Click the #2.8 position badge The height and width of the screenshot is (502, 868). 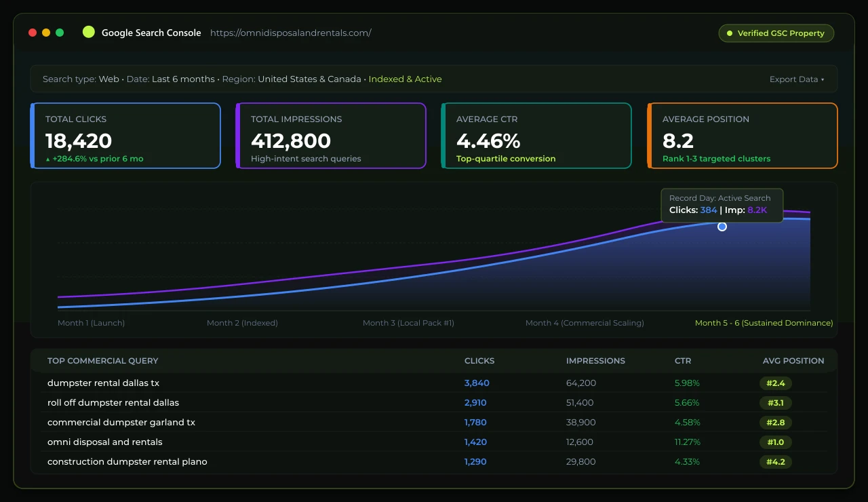tap(776, 423)
